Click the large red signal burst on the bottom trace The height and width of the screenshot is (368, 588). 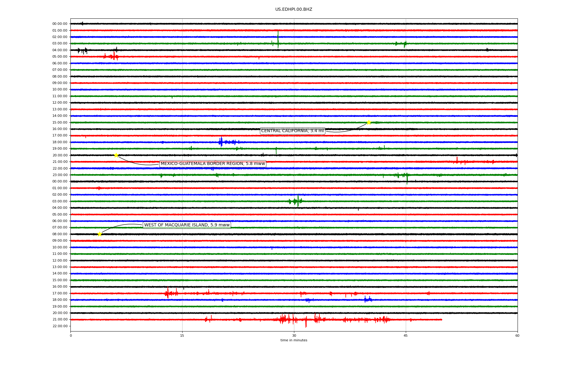tap(286, 320)
